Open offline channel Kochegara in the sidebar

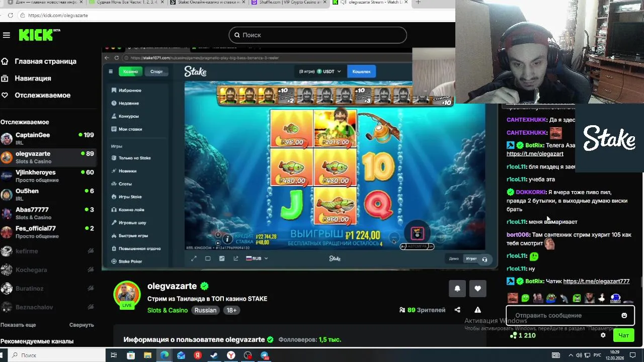click(x=48, y=269)
